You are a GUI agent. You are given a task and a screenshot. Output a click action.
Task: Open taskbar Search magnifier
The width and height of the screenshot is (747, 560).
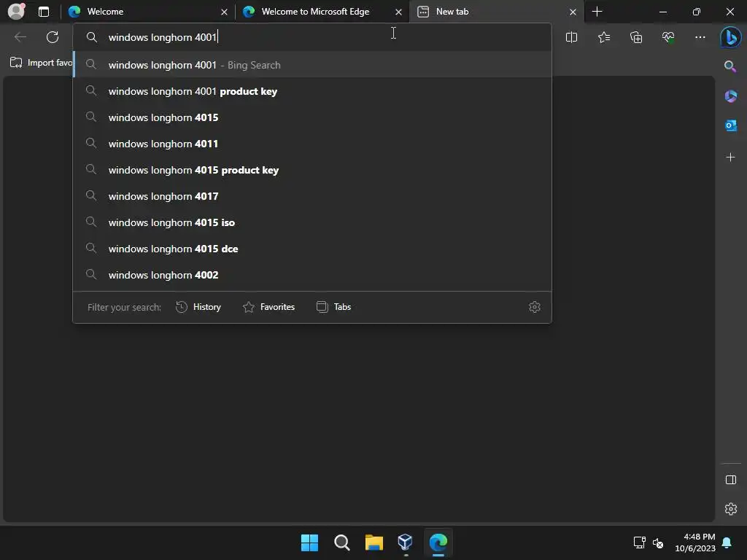[341, 542]
